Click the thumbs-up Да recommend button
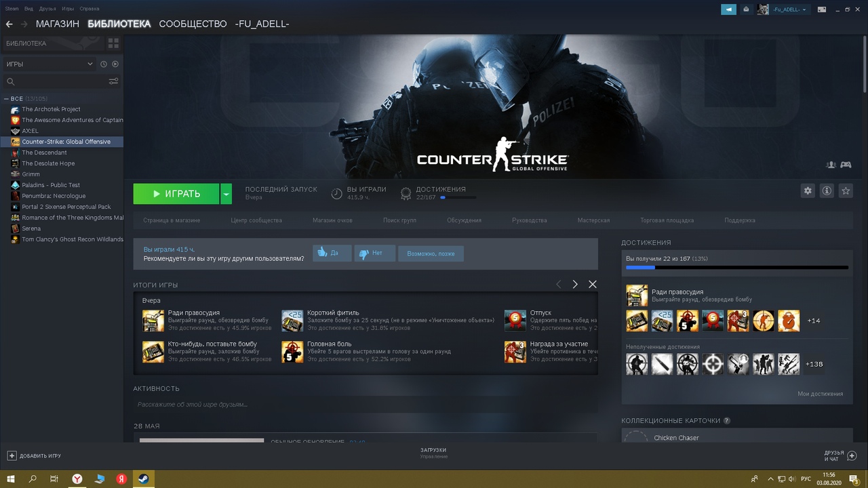 [332, 253]
